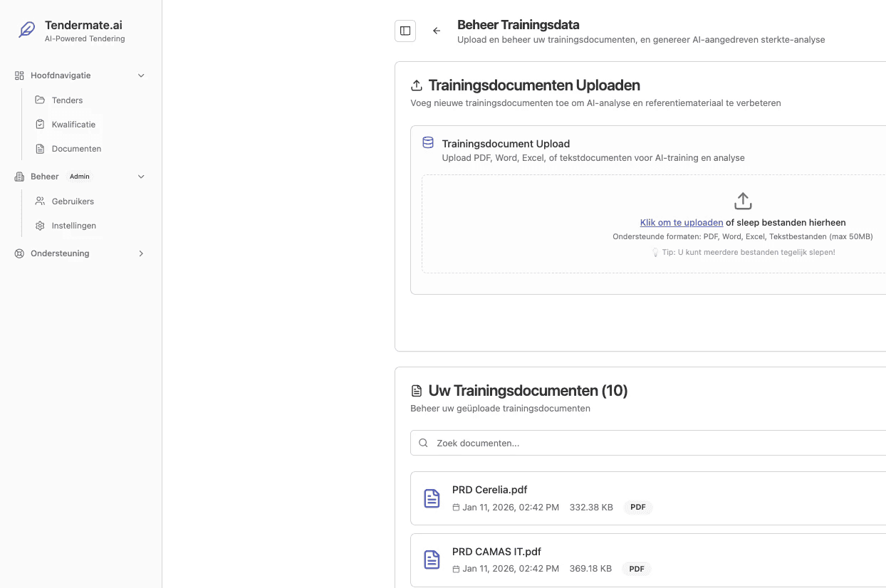Collapse the Hoofdnavigatie section chevron
Screen dimensions: 886x588
[x=141, y=75]
